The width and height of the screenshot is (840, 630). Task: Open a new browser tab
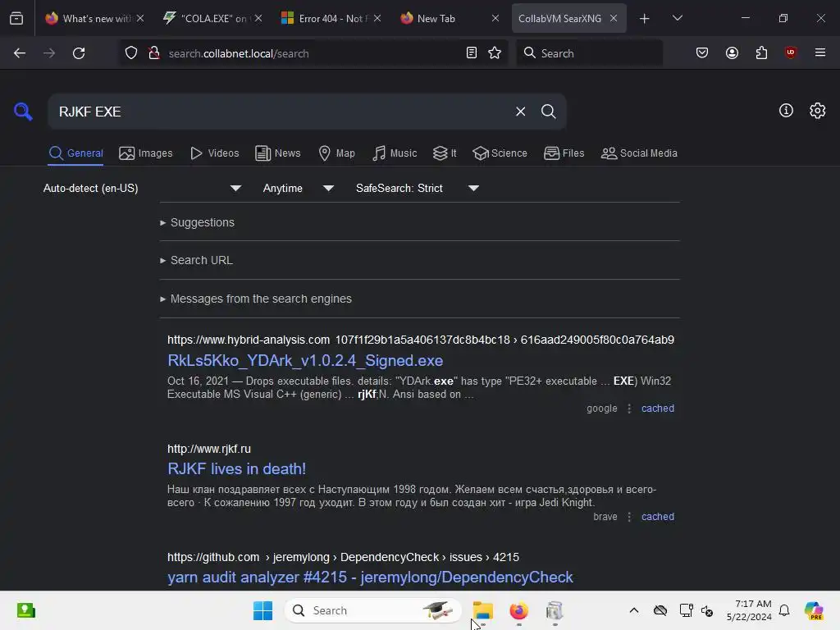pos(645,18)
